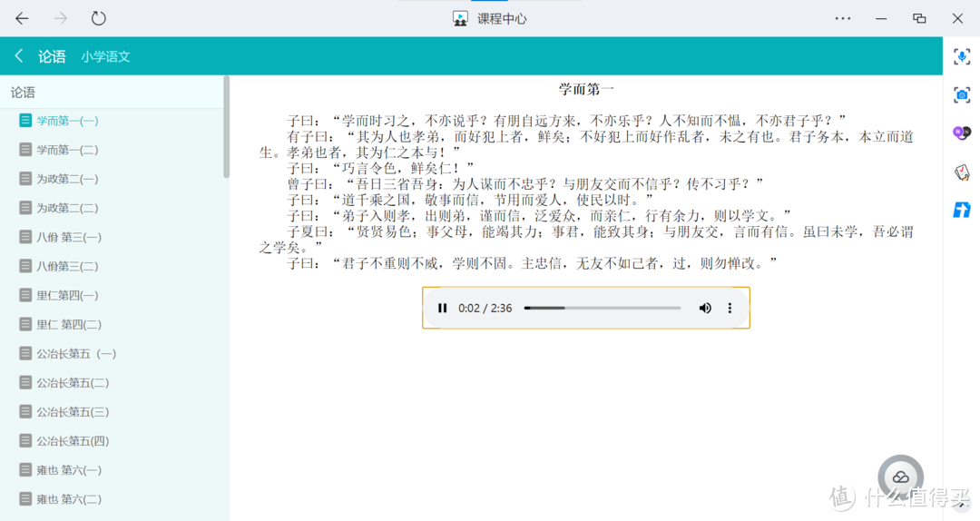Select lesson 里仁 第四(二)

[69, 324]
